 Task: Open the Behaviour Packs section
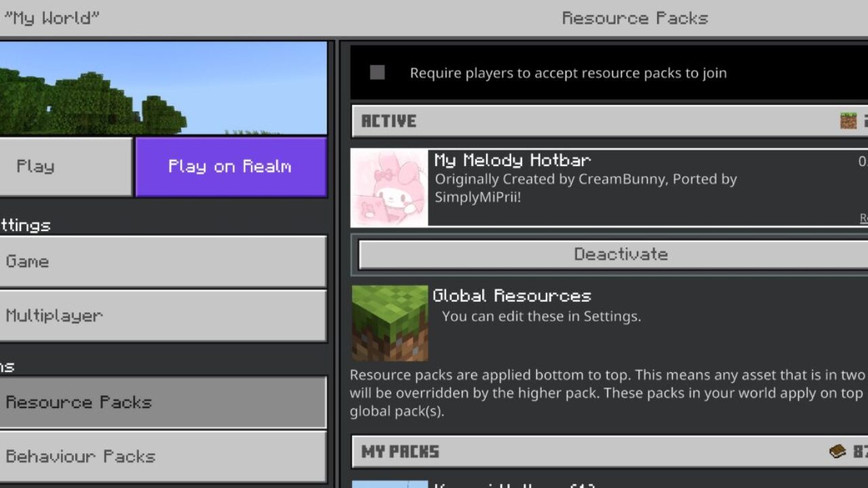coord(163,457)
